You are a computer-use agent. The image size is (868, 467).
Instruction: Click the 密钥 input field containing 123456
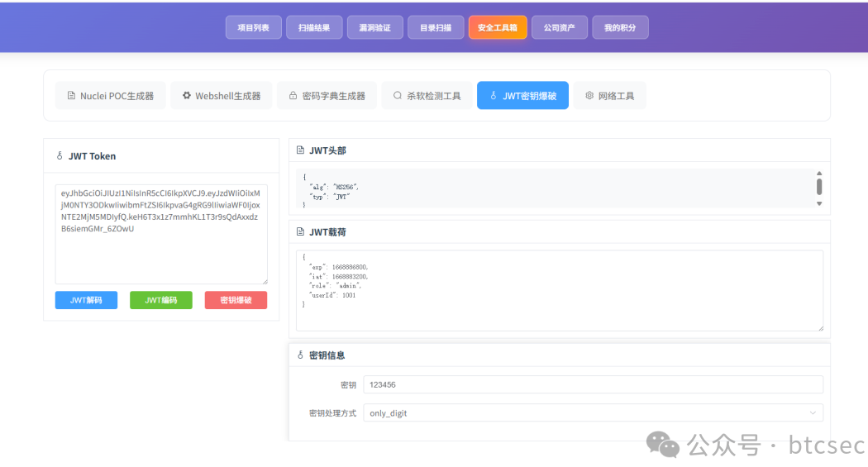[x=593, y=384]
